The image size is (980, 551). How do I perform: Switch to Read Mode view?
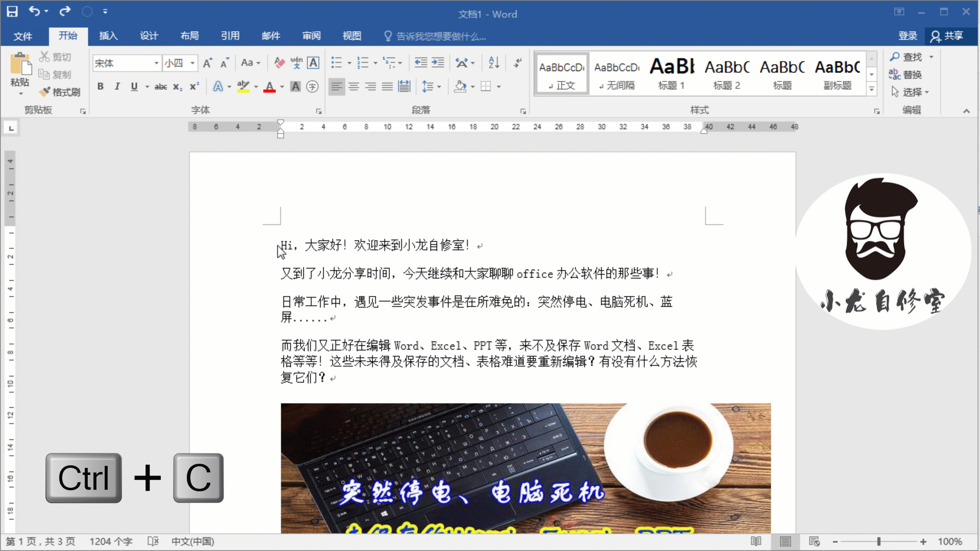coord(756,541)
